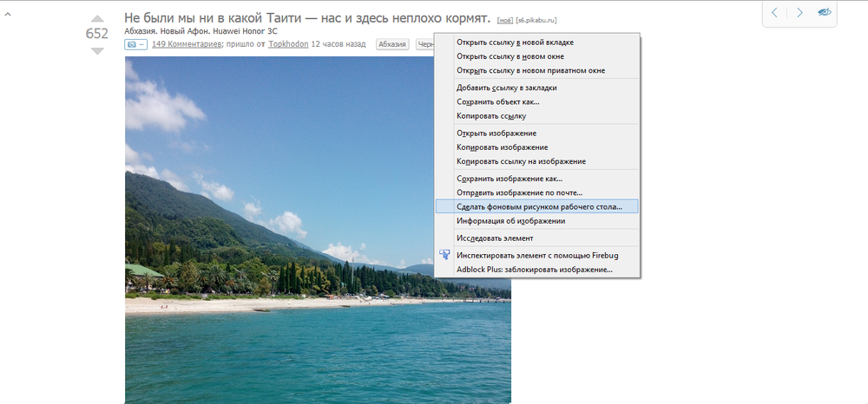Click the Абхазия tag
The width and height of the screenshot is (868, 404).
coord(392,43)
